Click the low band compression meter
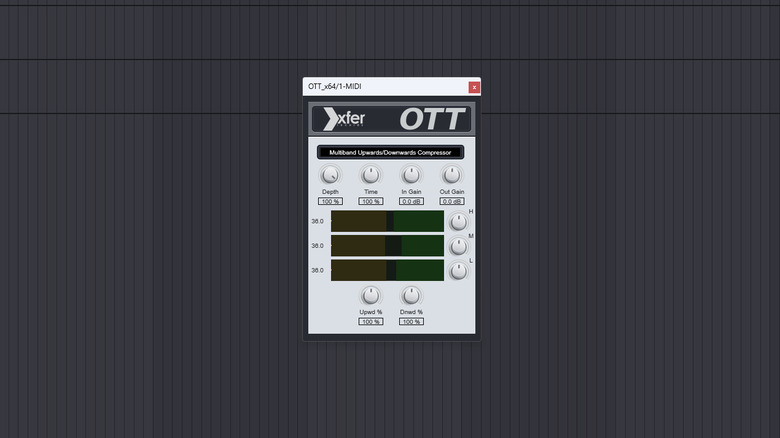 [388, 270]
